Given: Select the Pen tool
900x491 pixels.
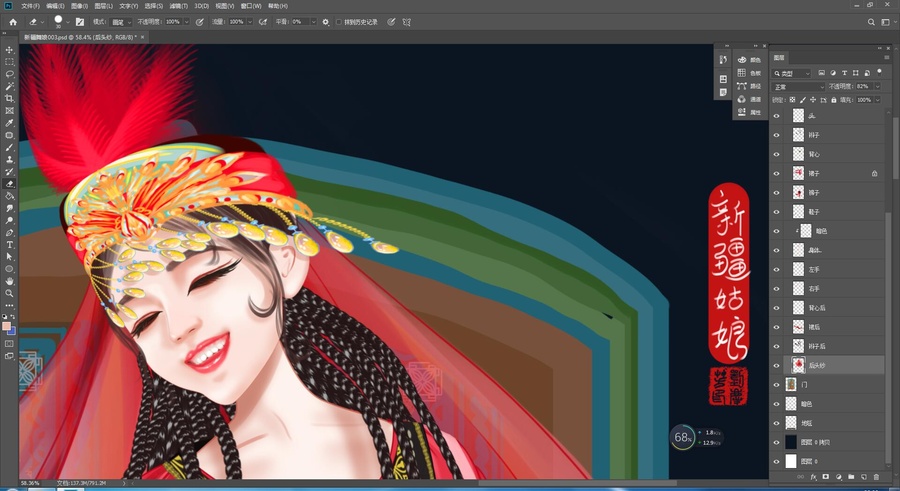Looking at the screenshot, I should (9, 233).
